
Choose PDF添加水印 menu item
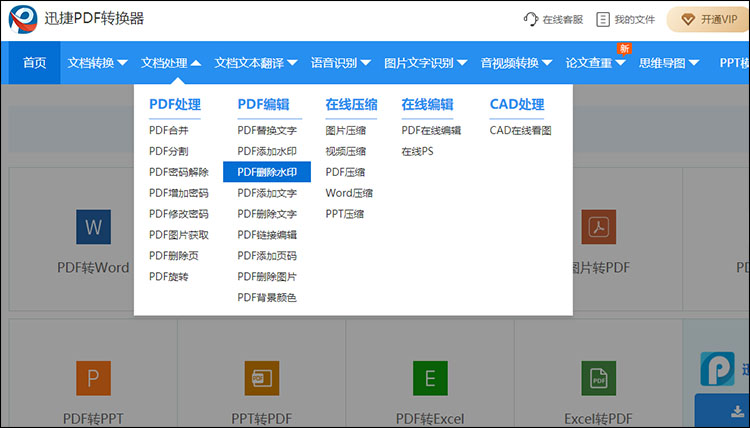pos(267,151)
